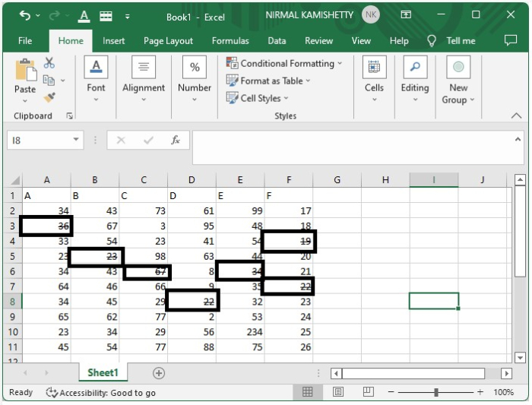
Task: Collapse the ribbon with the chevron
Action: pos(516,115)
